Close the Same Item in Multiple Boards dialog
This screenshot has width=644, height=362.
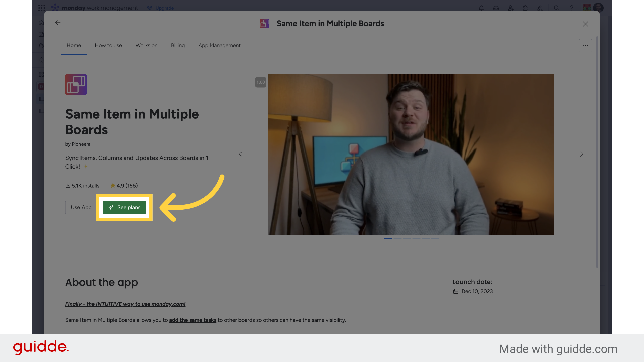tap(585, 24)
